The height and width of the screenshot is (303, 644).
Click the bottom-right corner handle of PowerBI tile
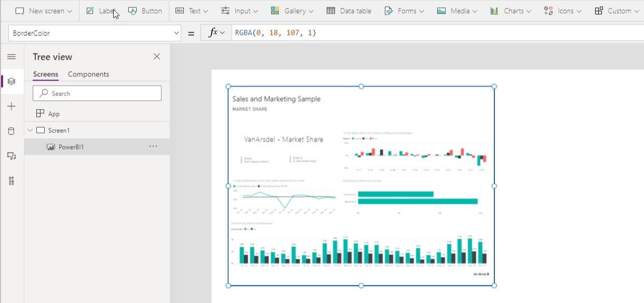click(x=494, y=285)
